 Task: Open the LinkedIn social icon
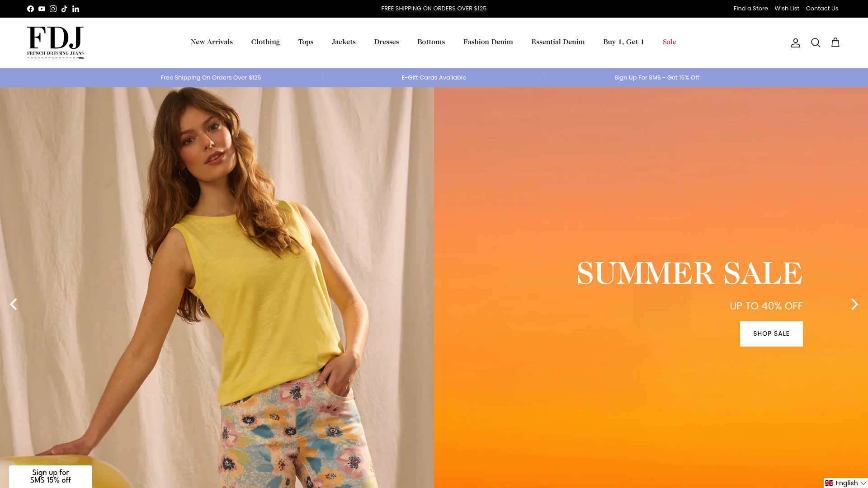pyautogui.click(x=75, y=9)
